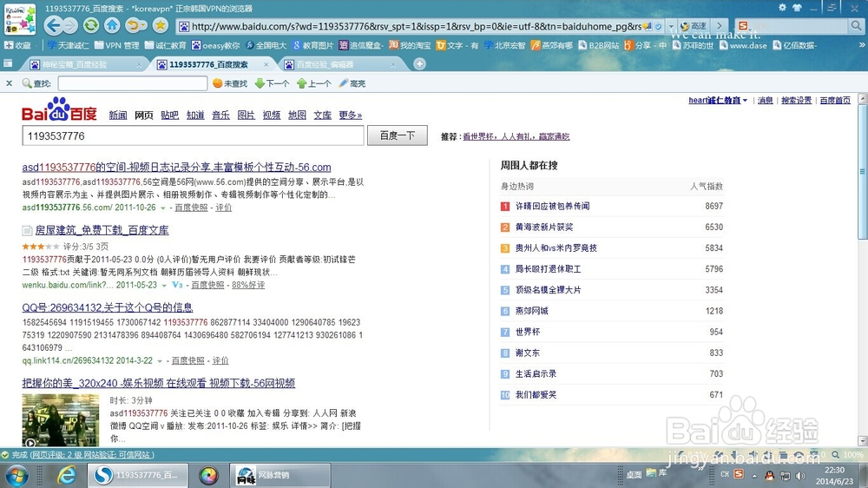Screen dimensions: 868x488
Task: Click the Baidu search input containing 1193537776
Action: tap(194, 135)
